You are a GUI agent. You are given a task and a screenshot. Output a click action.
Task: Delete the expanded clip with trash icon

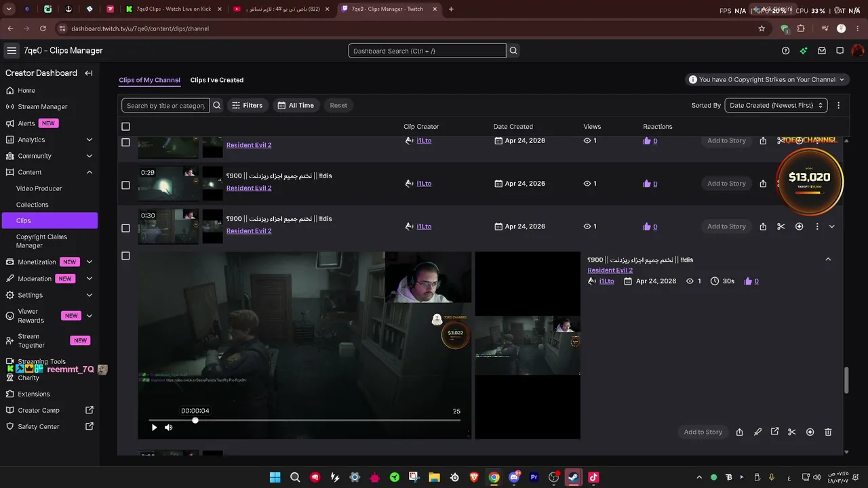pyautogui.click(x=828, y=432)
